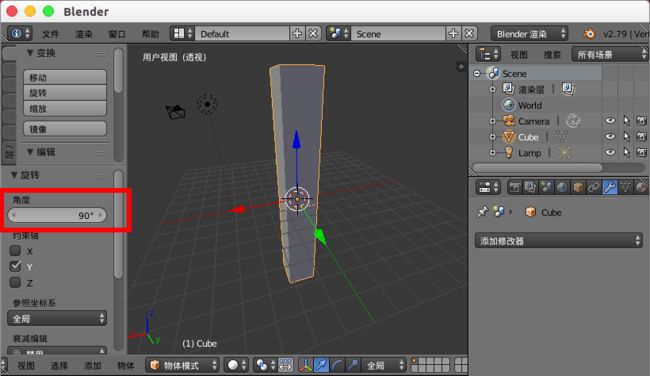Open the Constraints chain-link tab icon
The width and height of the screenshot is (650, 376).
[x=593, y=187]
